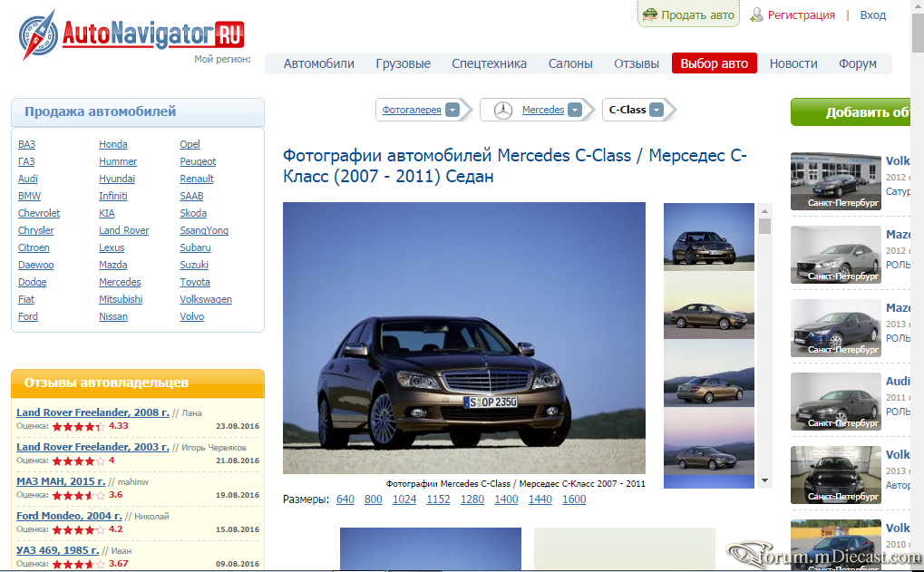The image size is (924, 572).
Task: Select the Ford brand link
Action: [28, 316]
